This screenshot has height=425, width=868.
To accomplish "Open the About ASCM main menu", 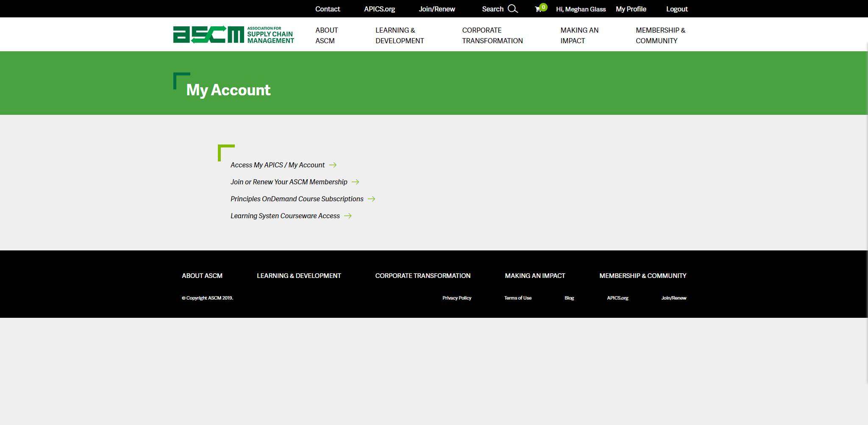I will point(326,35).
